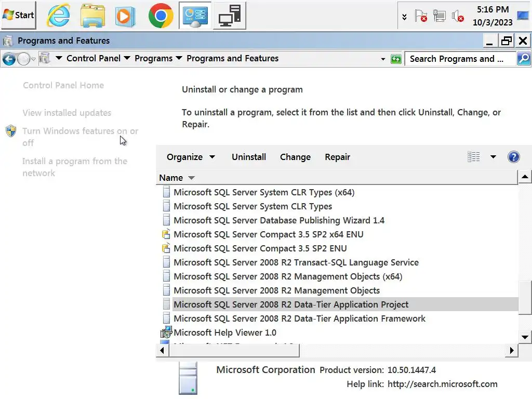The image size is (532, 399).
Task: Select Microsoft Help Viewer 1.0
Action: [225, 332]
